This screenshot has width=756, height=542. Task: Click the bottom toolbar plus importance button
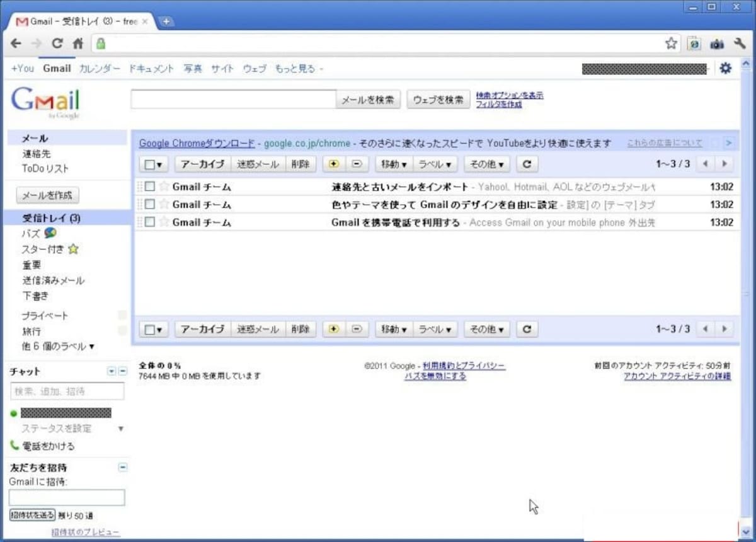point(334,329)
